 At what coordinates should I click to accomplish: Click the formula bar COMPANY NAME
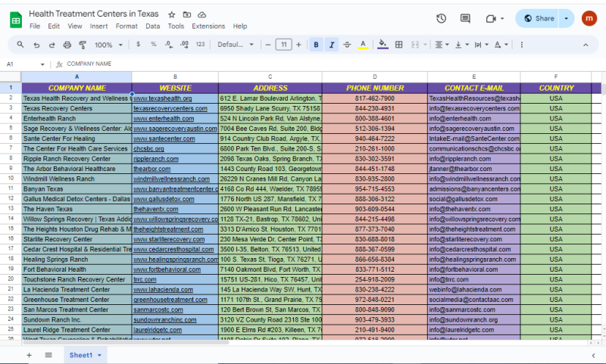(x=89, y=64)
